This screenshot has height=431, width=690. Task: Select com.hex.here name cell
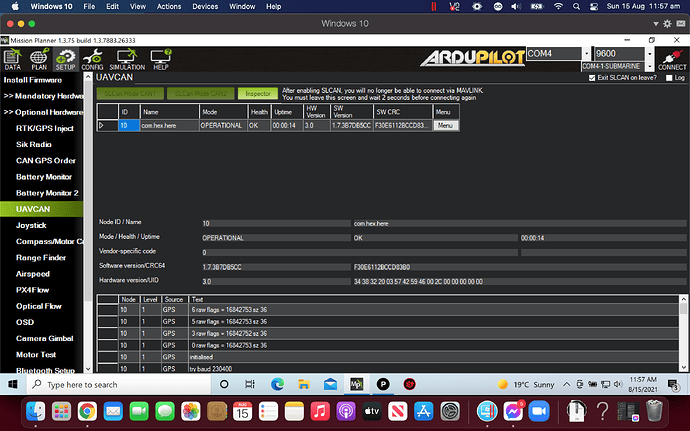pyautogui.click(x=169, y=125)
